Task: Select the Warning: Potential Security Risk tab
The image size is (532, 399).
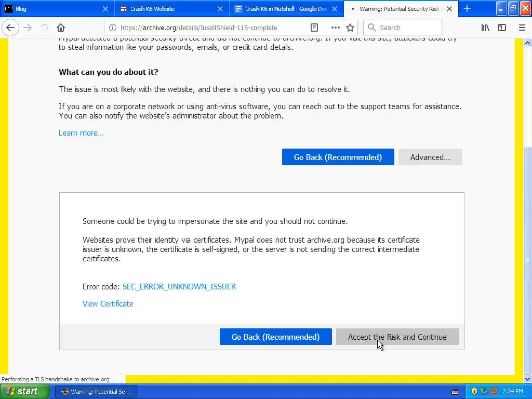Action: (401, 9)
